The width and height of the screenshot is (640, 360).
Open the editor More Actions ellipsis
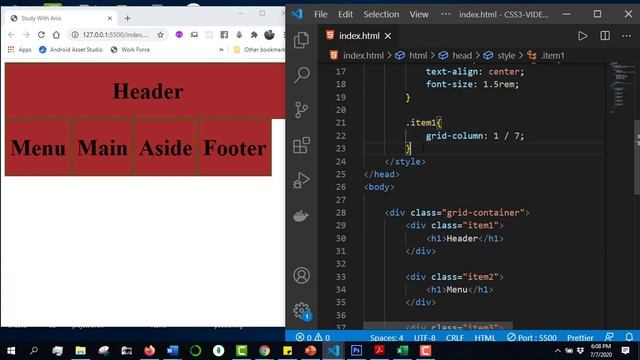[627, 36]
